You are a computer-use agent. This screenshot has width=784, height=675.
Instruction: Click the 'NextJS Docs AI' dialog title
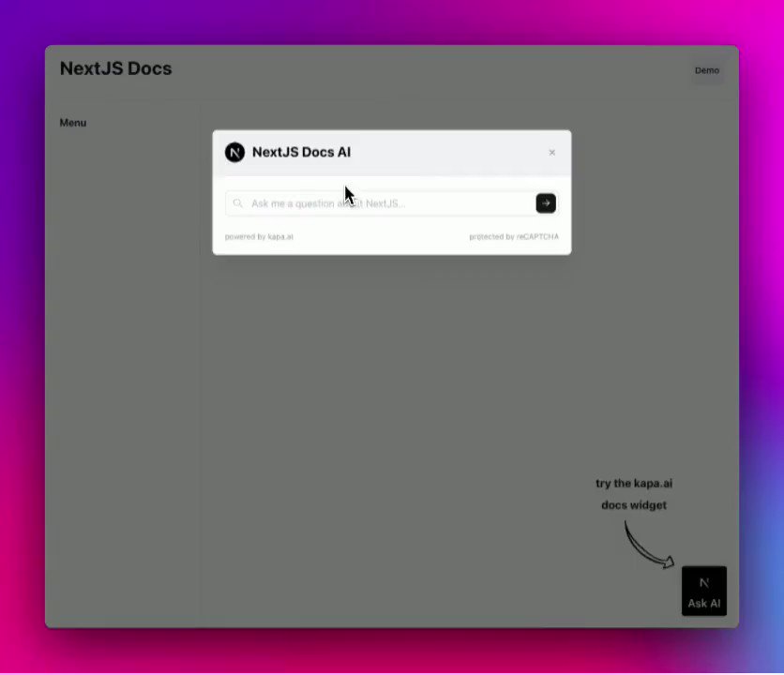point(301,152)
